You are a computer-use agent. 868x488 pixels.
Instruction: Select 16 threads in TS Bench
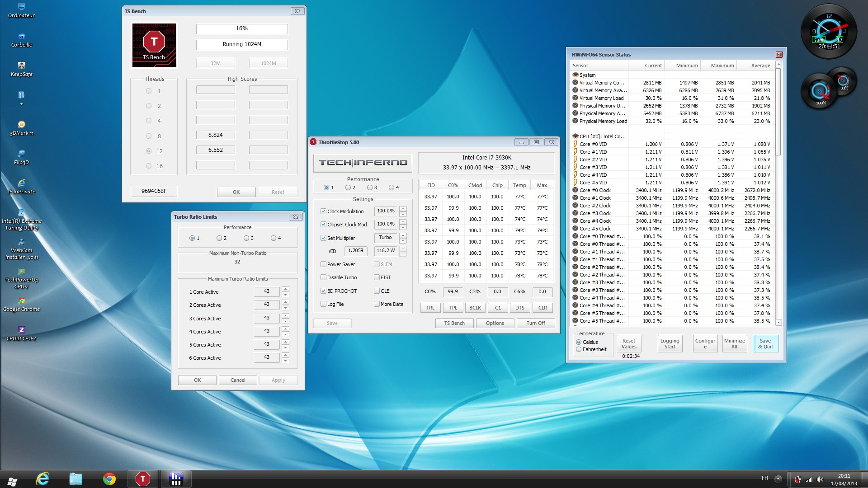pyautogui.click(x=149, y=166)
